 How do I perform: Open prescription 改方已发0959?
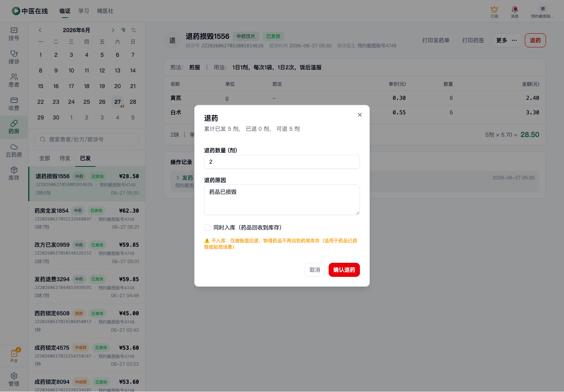click(87, 253)
